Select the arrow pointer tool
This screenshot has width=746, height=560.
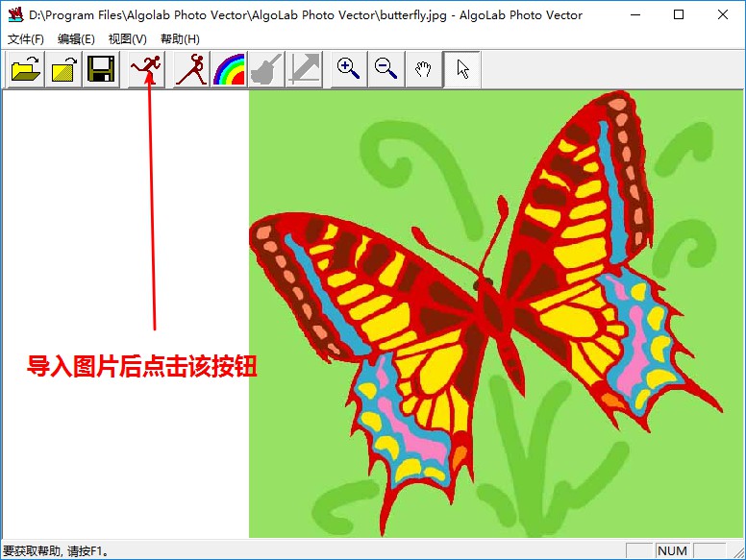click(x=462, y=69)
